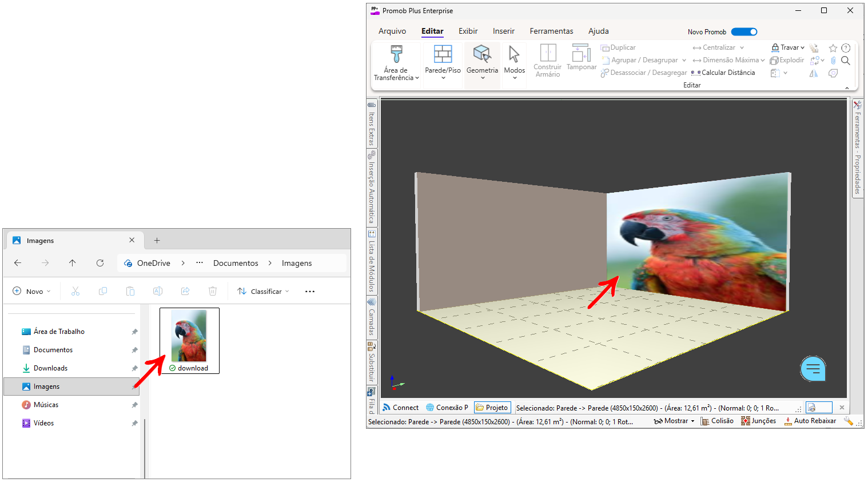868x482 pixels.
Task: Select the Geometria tool
Action: tap(482, 61)
